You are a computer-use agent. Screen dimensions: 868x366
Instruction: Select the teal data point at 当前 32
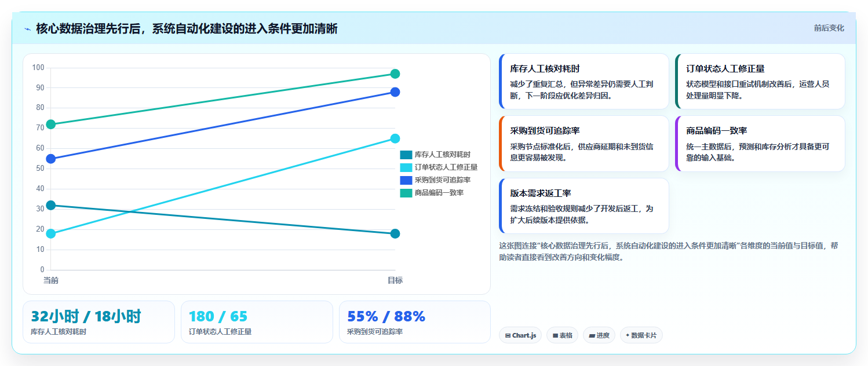coord(51,205)
